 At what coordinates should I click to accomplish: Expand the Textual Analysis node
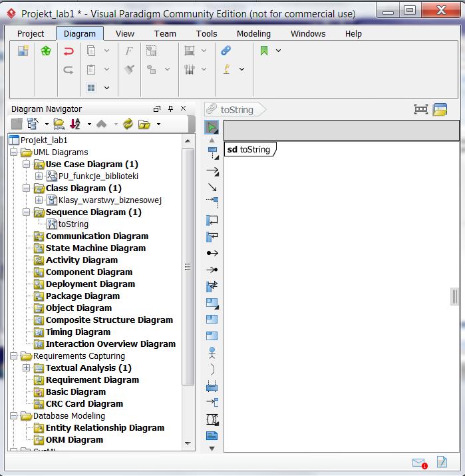pos(27,368)
